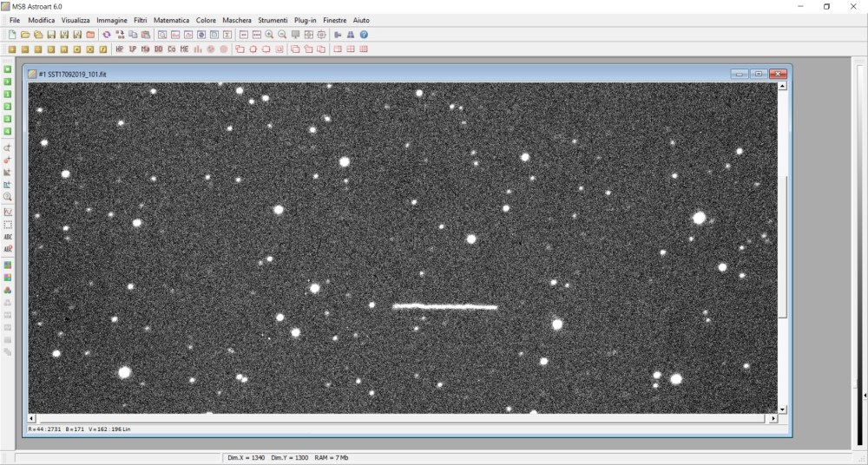Click the Open file folder icon
This screenshot has height=465, width=868.
[x=25, y=35]
